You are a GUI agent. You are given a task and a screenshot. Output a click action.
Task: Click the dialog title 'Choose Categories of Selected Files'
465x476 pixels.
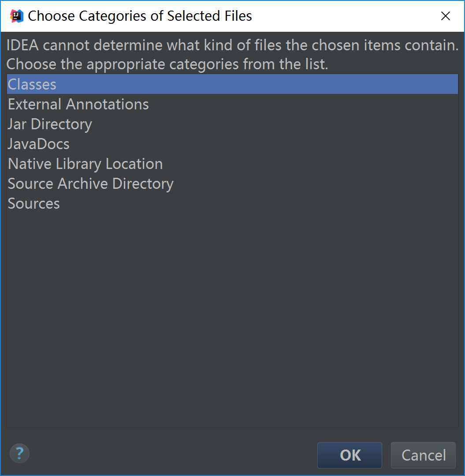coord(140,16)
